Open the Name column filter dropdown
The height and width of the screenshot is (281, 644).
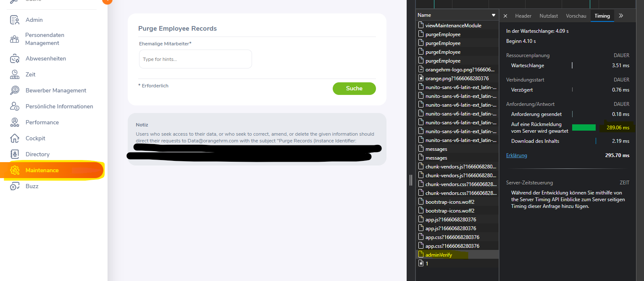coord(493,15)
